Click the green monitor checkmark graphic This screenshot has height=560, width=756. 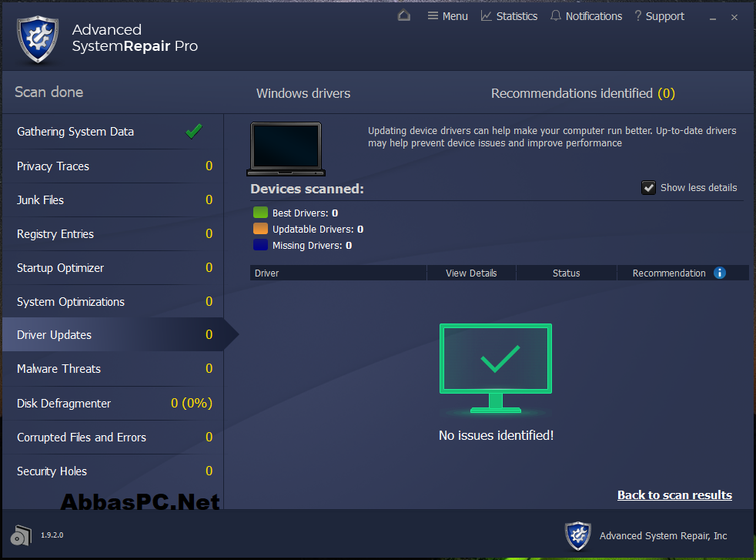496,368
